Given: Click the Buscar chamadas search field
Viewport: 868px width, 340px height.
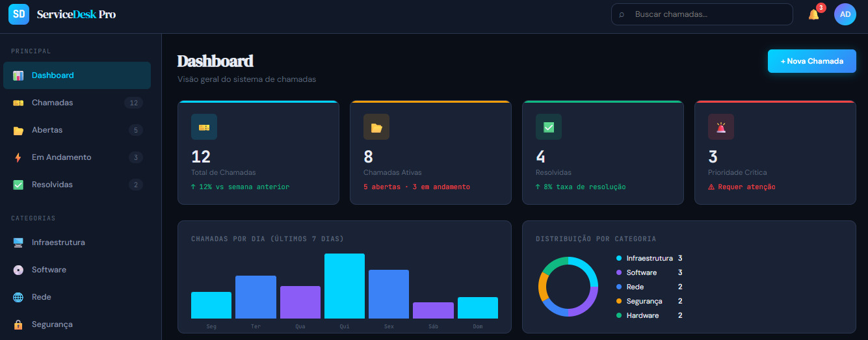Looking at the screenshot, I should coord(702,14).
